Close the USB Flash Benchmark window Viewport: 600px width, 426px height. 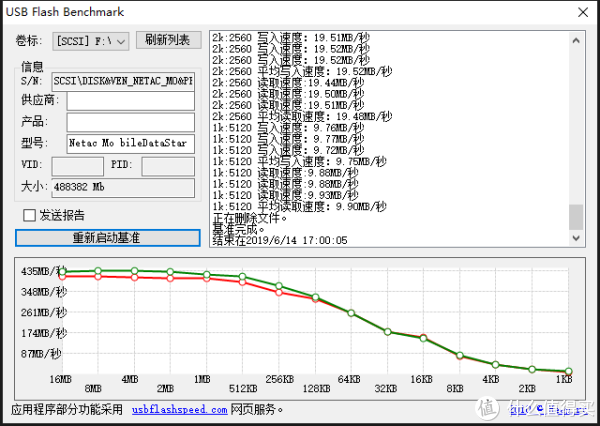pyautogui.click(x=583, y=12)
